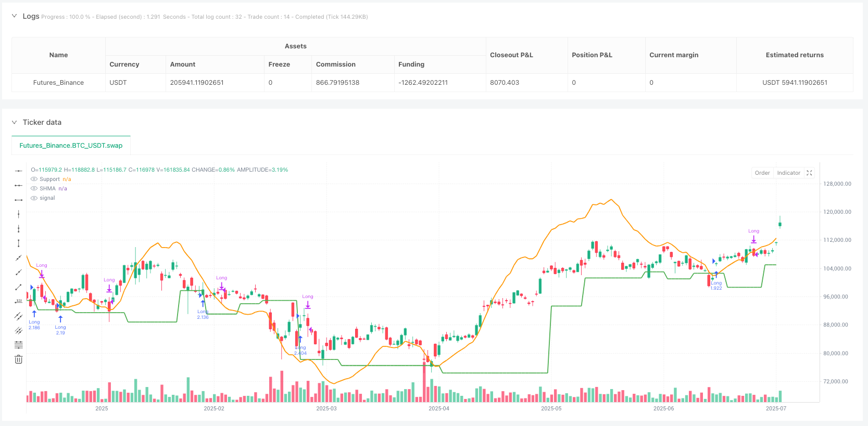Expand chart to fullscreen
The image size is (868, 426).
[x=809, y=173]
